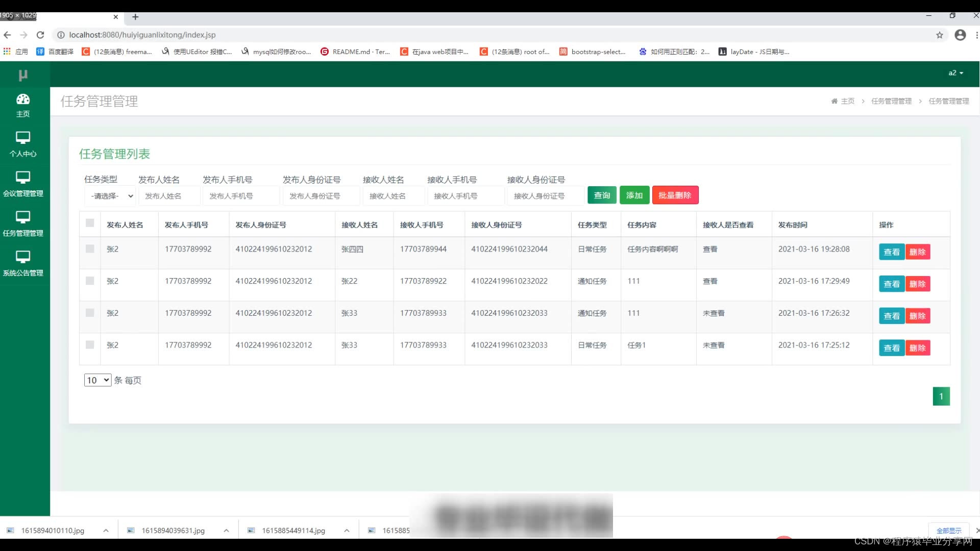Screen dimensions: 980x551
Task: Click home icon in breadcrumb
Action: pyautogui.click(x=834, y=101)
